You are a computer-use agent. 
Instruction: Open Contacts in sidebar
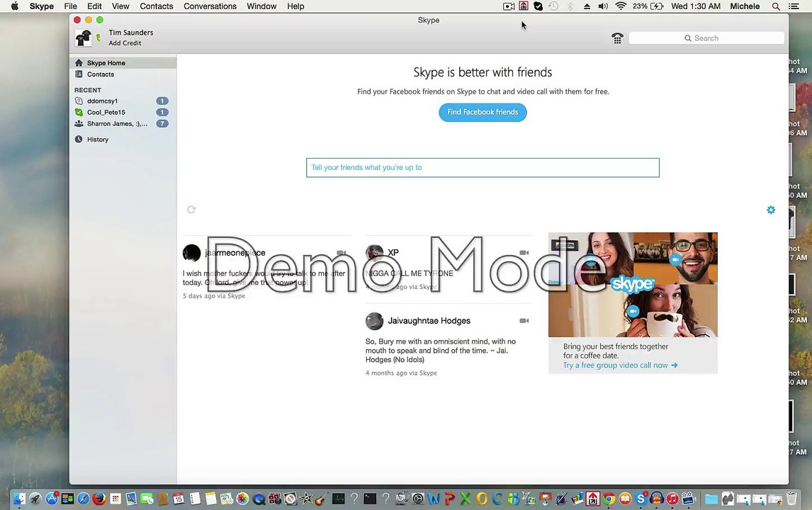123,74
